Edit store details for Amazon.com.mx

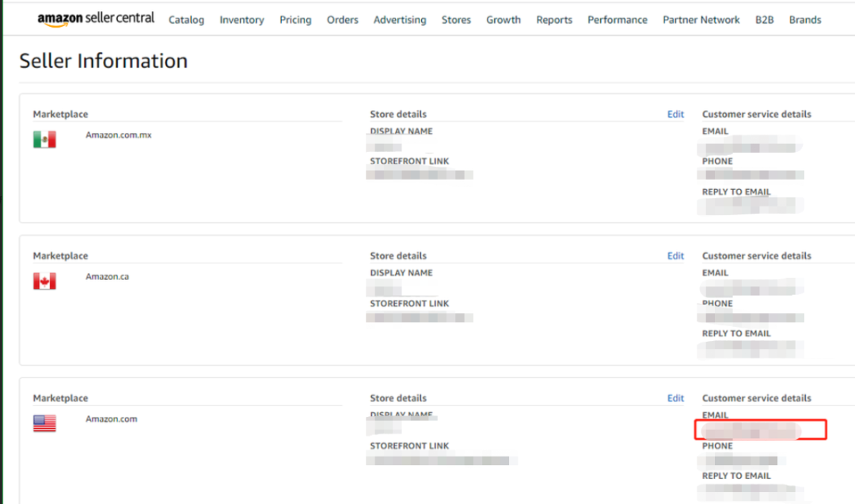[675, 114]
